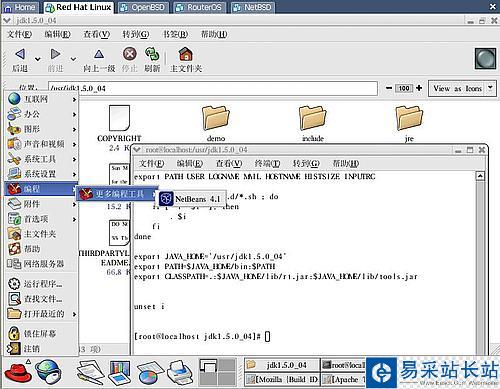This screenshot has height=389, width=500.
Task: Open terminal 终端(T) menu
Action: coord(267,163)
